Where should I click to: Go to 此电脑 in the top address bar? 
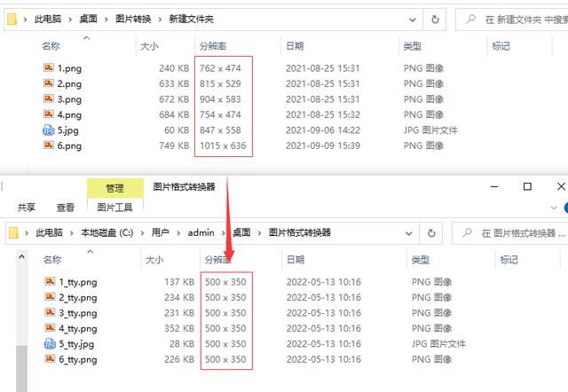pyautogui.click(x=48, y=20)
